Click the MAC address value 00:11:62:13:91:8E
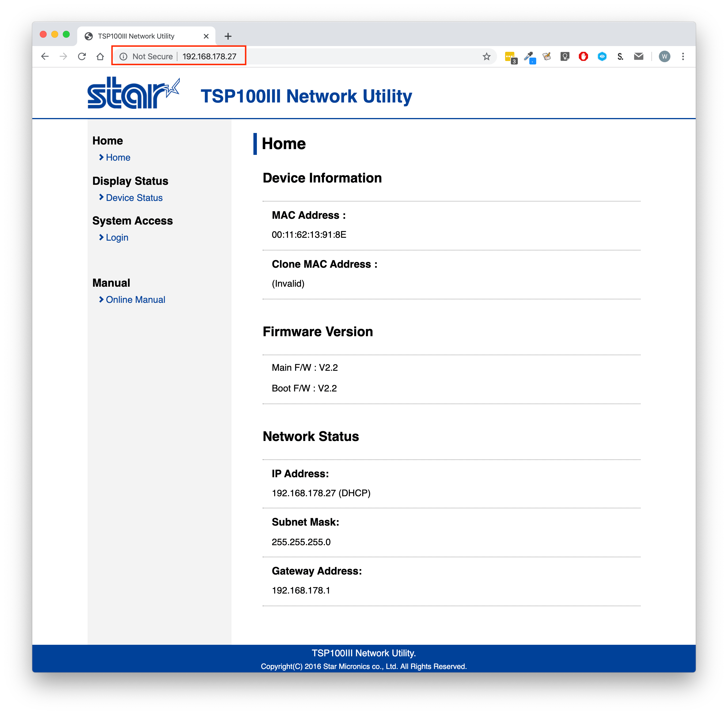The height and width of the screenshot is (715, 728). [309, 235]
